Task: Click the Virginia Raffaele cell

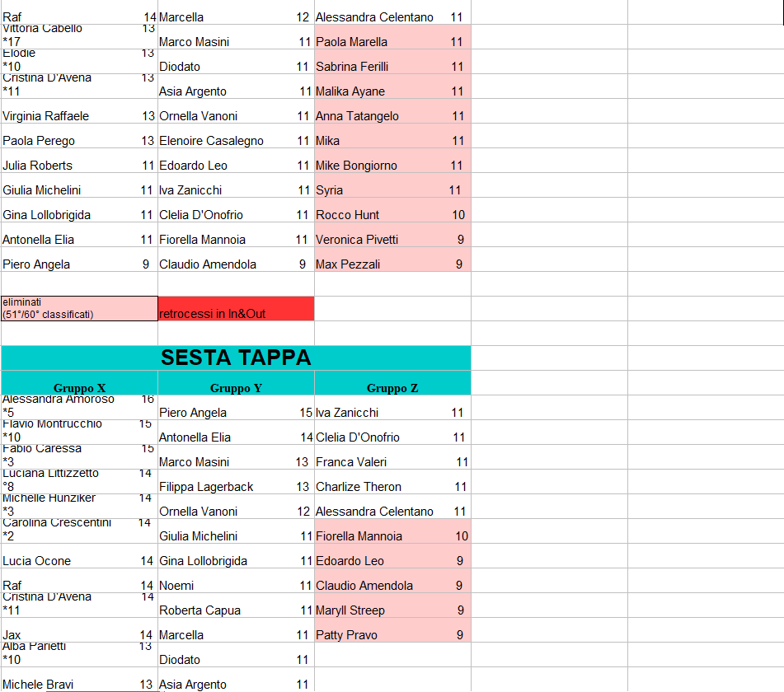Action: point(46,116)
